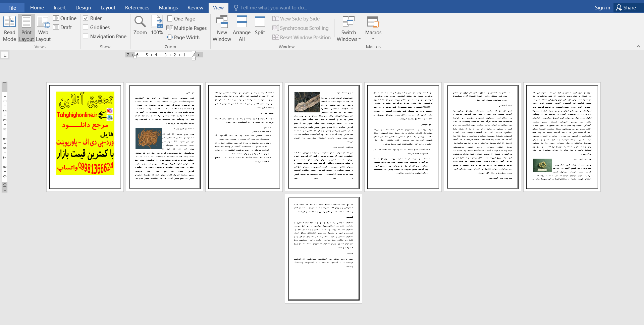Open Switch Windows list

348,29
